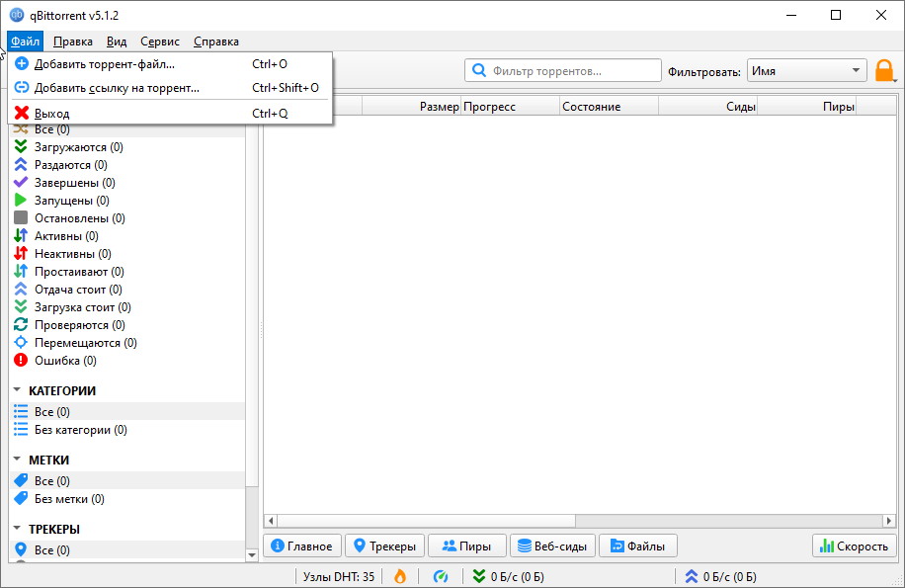Click arrows icon beside Простаивают

[21, 271]
